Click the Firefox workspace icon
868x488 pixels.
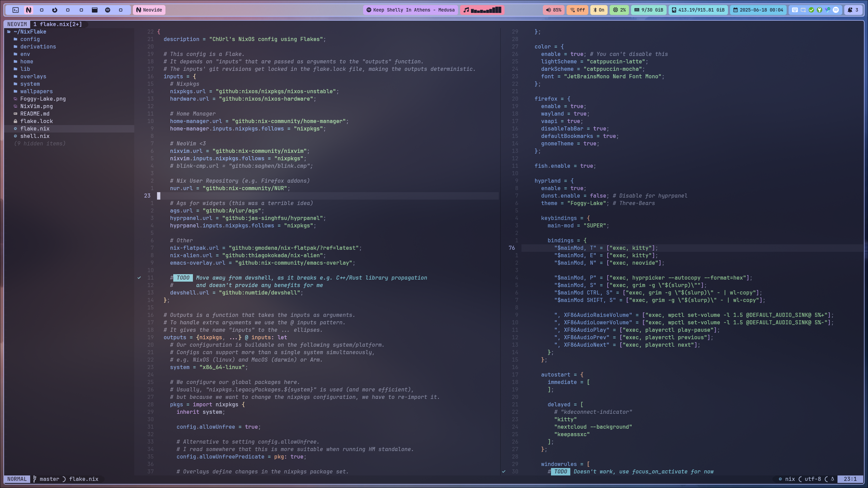55,10
